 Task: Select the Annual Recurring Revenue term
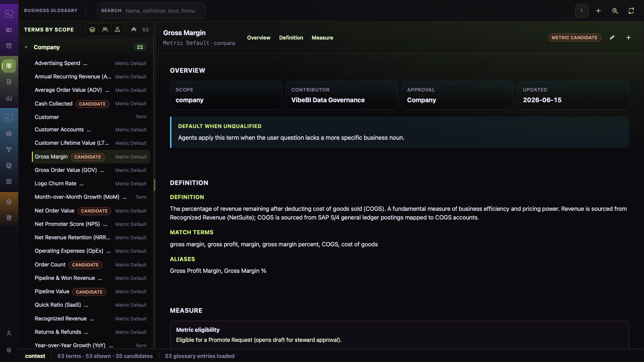point(91,76)
